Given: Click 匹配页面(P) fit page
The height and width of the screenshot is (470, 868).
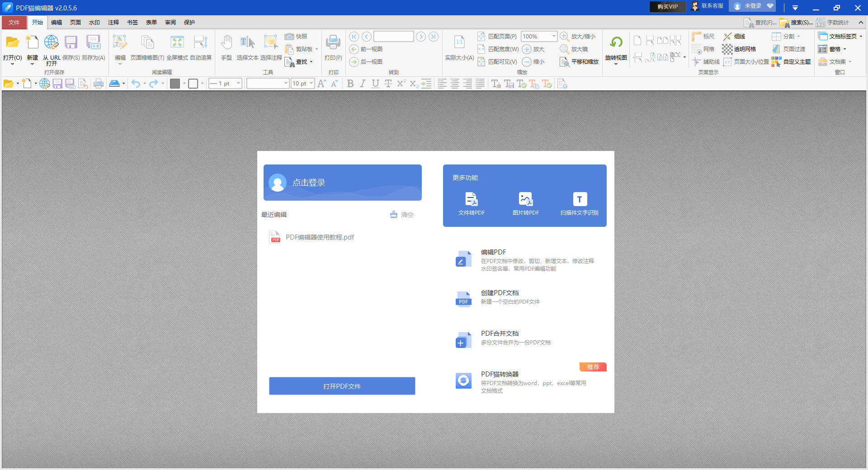Looking at the screenshot, I should [x=497, y=36].
